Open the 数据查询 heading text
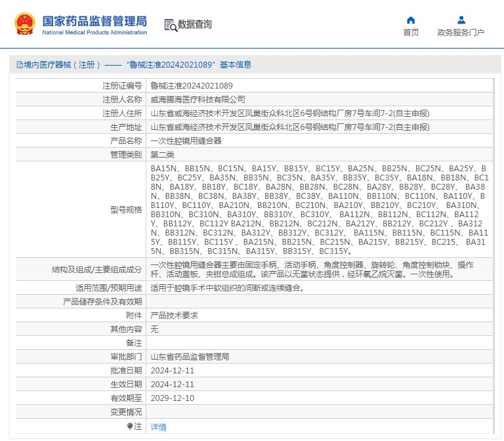Image resolution: width=504 pixels, height=441 pixels. click(x=195, y=25)
